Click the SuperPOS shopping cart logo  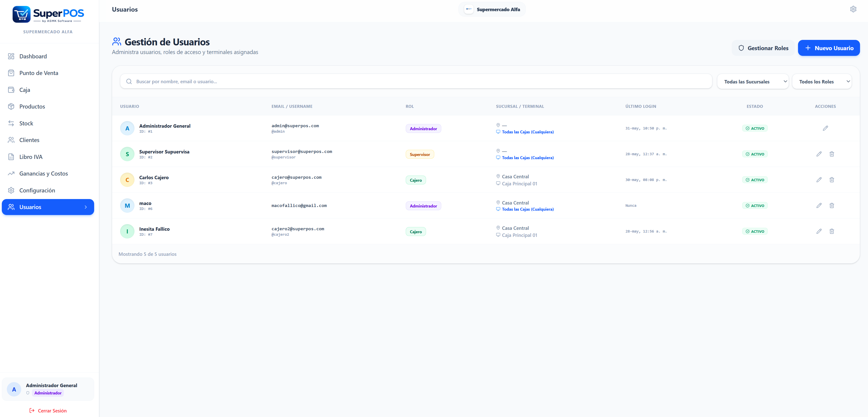tap(22, 14)
